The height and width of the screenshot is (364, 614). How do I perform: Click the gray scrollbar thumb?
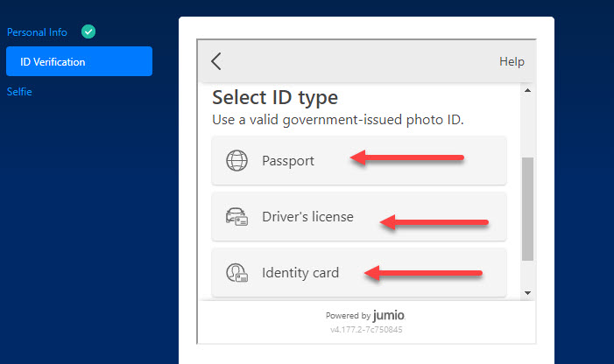coord(527,209)
